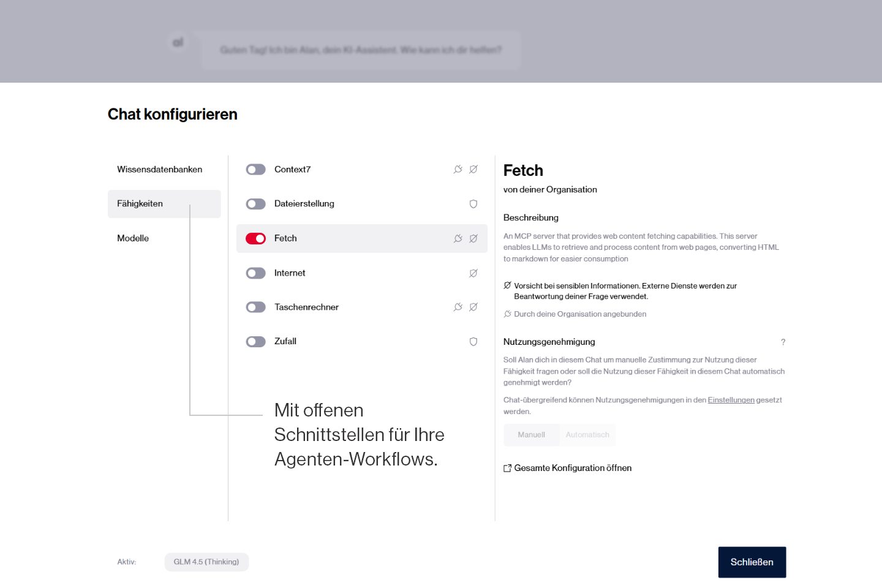Choose the Automatisch approval option
The height and width of the screenshot is (588, 882).
[x=587, y=435]
